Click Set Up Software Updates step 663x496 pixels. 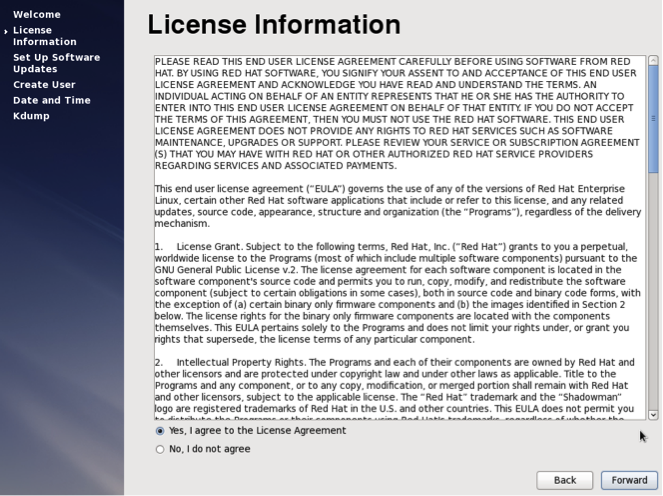click(x=57, y=63)
